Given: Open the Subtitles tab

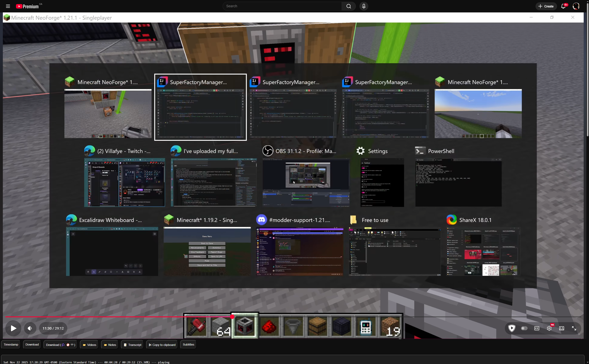Looking at the screenshot, I should click(188, 344).
